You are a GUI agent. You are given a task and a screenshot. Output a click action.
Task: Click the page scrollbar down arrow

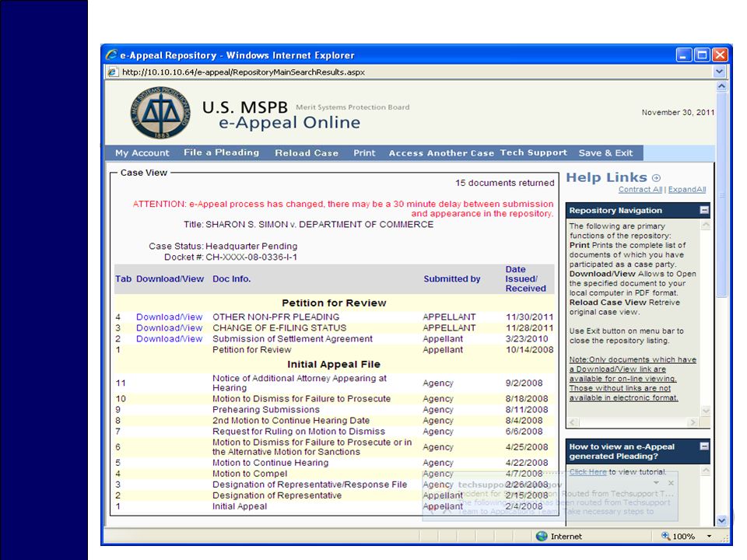click(x=722, y=520)
